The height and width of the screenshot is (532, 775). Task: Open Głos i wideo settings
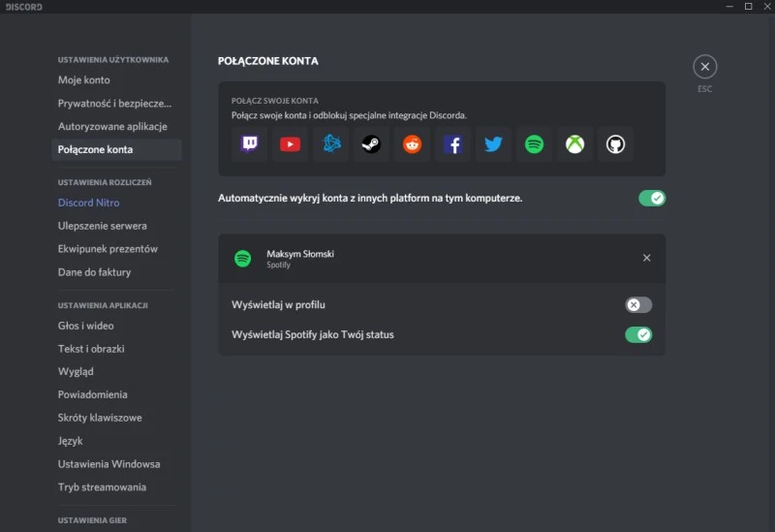[x=116, y=326]
